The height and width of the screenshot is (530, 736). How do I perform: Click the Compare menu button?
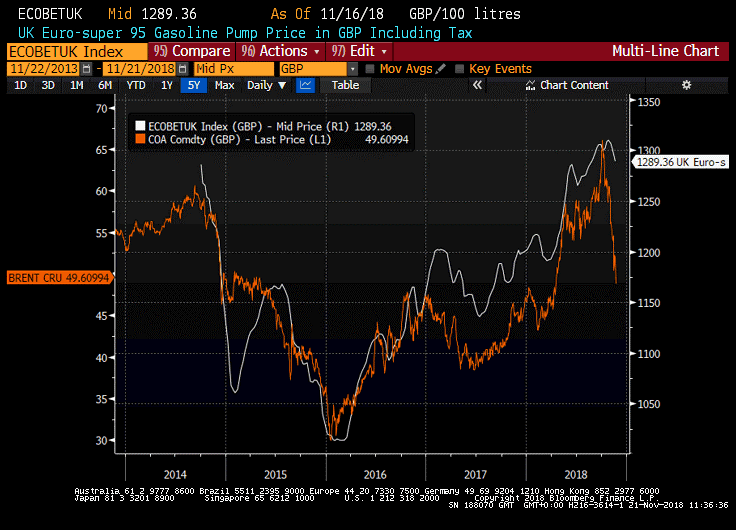pos(192,51)
